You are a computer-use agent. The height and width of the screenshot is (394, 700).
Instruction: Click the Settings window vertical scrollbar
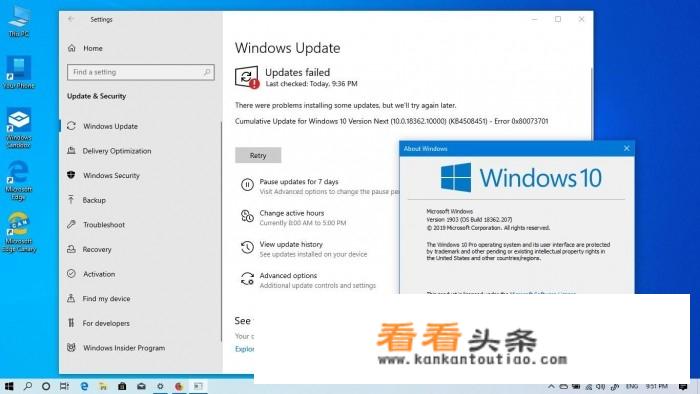coord(592,103)
